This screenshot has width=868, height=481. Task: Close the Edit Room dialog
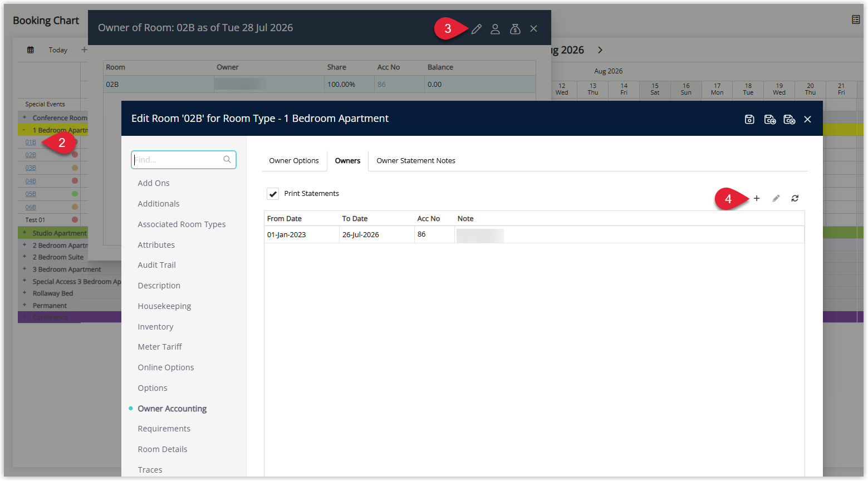tap(807, 119)
